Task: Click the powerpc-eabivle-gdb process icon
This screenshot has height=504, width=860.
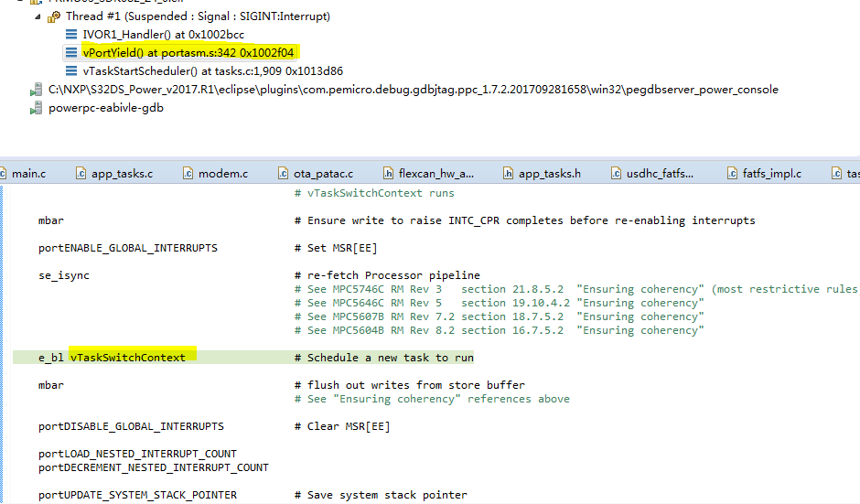Action: (x=37, y=108)
